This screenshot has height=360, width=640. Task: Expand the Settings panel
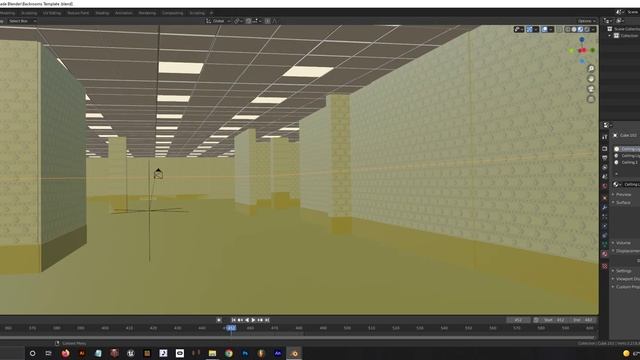[x=623, y=271]
